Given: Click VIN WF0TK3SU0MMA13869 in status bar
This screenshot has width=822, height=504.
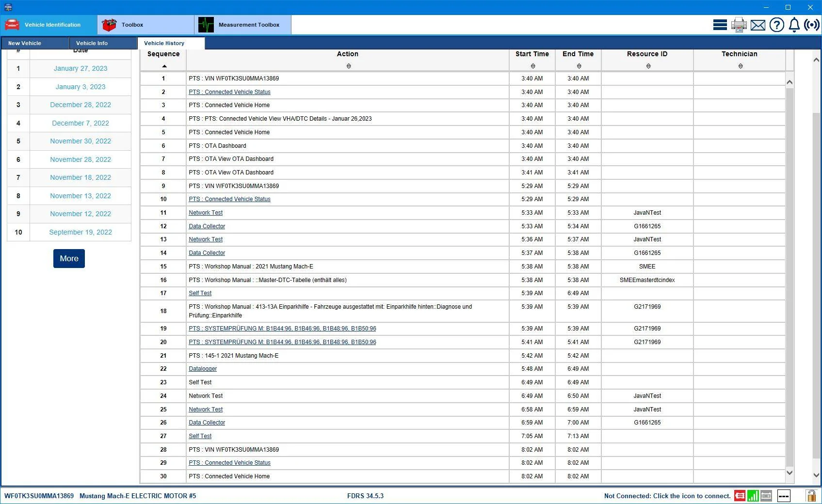Looking at the screenshot, I should (x=39, y=496).
